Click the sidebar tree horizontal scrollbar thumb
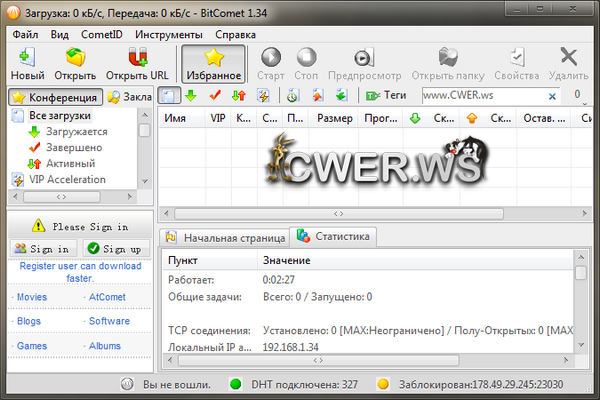Image resolution: width=600 pixels, height=400 pixels. point(62,197)
